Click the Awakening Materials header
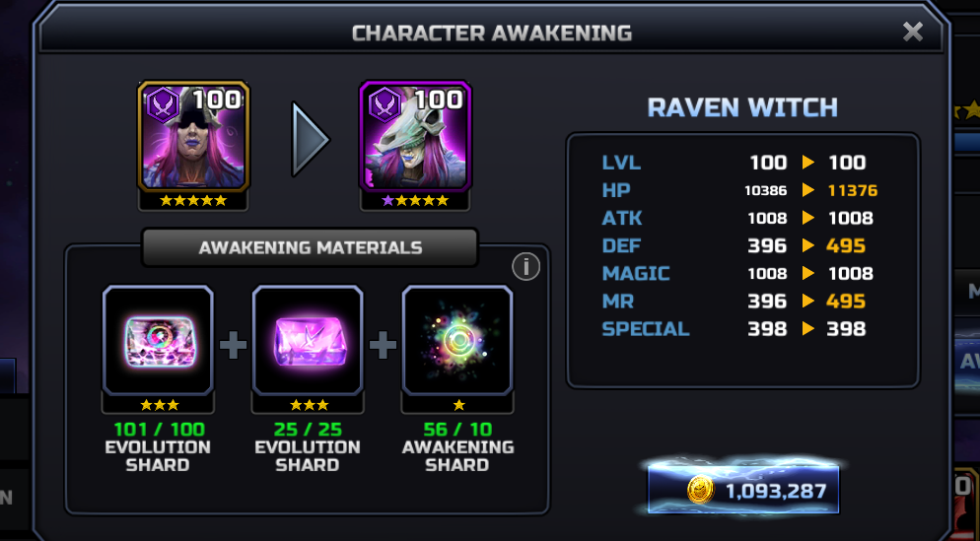The height and width of the screenshot is (541, 980). tap(310, 247)
